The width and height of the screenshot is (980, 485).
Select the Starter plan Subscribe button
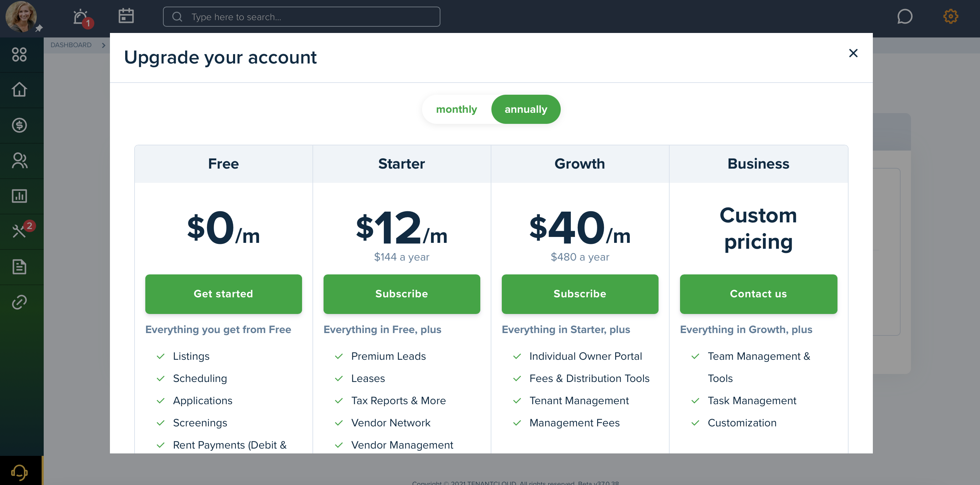coord(401,293)
